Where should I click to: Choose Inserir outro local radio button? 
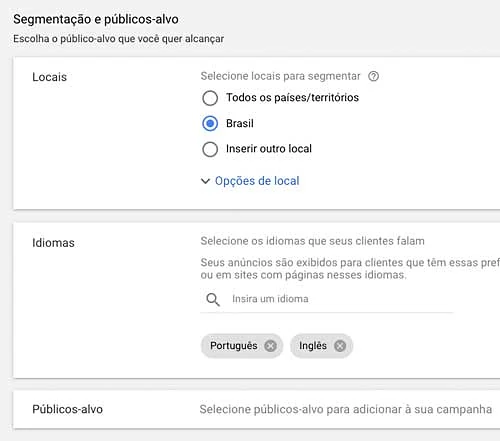(210, 149)
